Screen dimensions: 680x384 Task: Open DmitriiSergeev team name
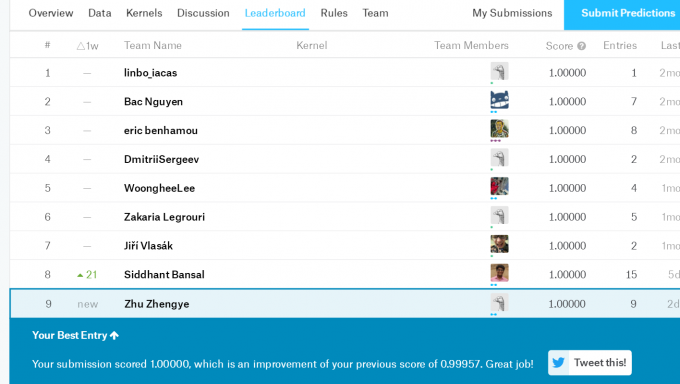161,159
